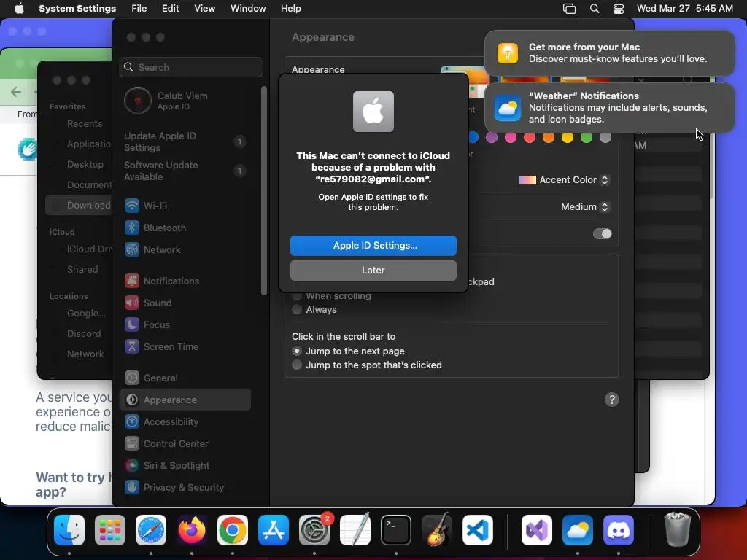Screen dimensions: 747x560
Task: Launch GarageBand from the Dock
Action: (437, 530)
